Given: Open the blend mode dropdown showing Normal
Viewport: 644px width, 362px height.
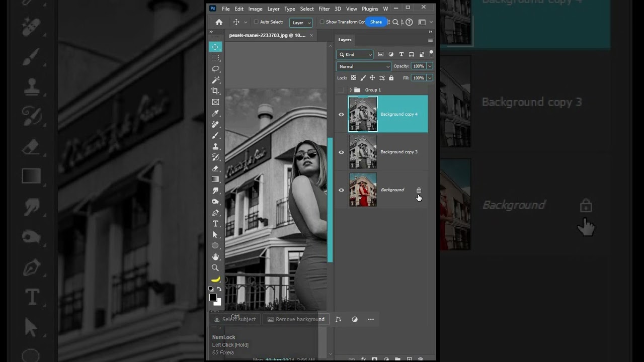Looking at the screenshot, I should tap(363, 66).
